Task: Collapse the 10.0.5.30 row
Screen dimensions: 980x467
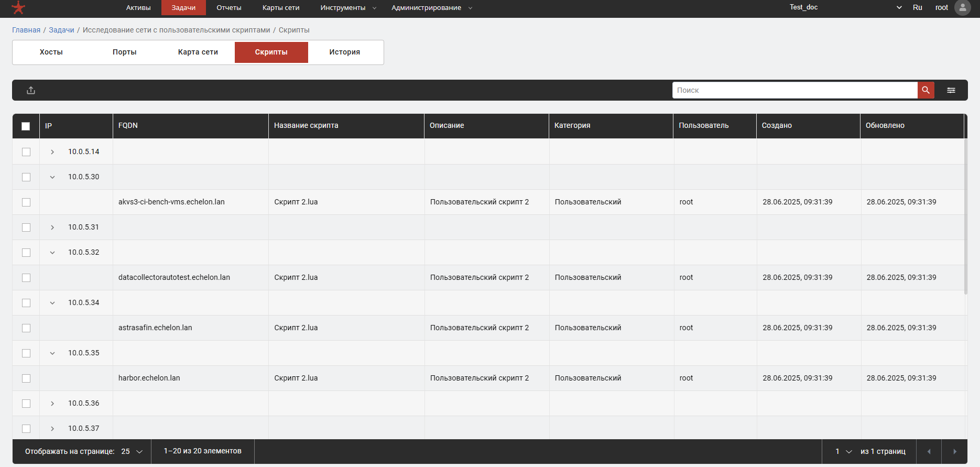Action: [x=52, y=177]
